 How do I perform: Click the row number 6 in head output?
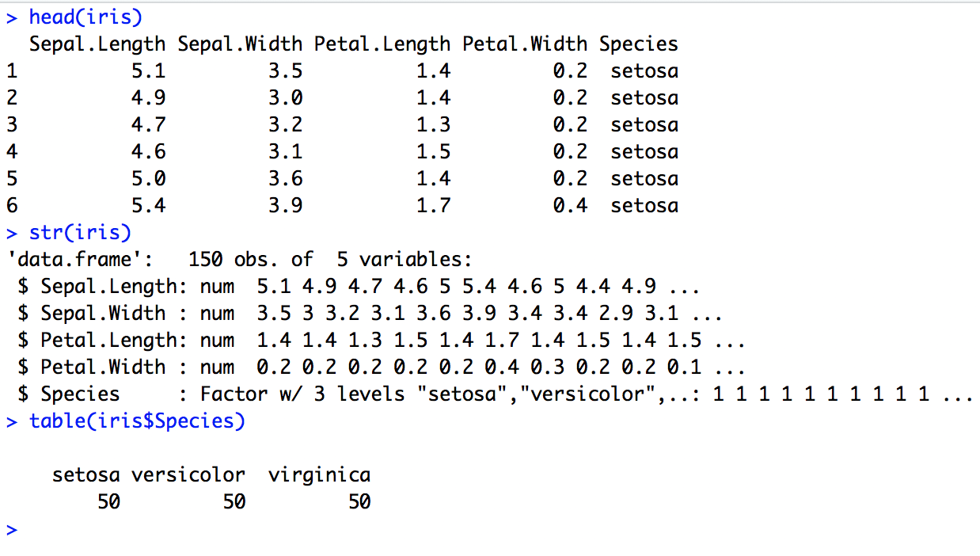11,205
